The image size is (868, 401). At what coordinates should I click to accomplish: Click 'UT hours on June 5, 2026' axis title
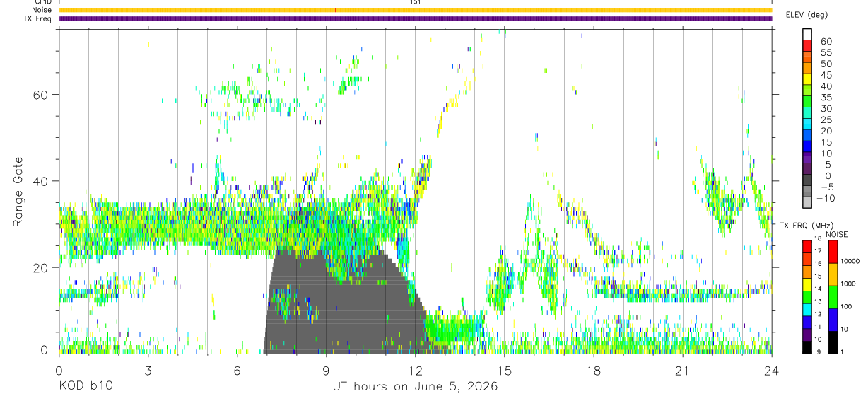(416, 387)
